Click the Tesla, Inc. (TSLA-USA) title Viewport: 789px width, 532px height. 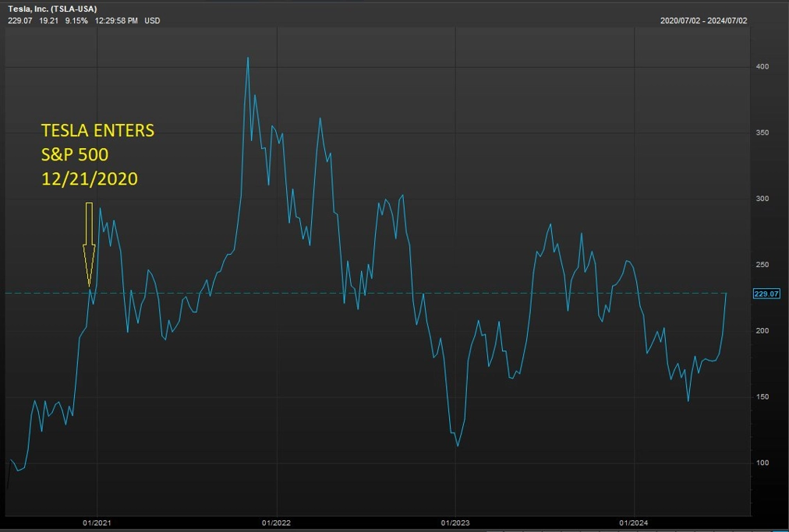[x=52, y=9]
